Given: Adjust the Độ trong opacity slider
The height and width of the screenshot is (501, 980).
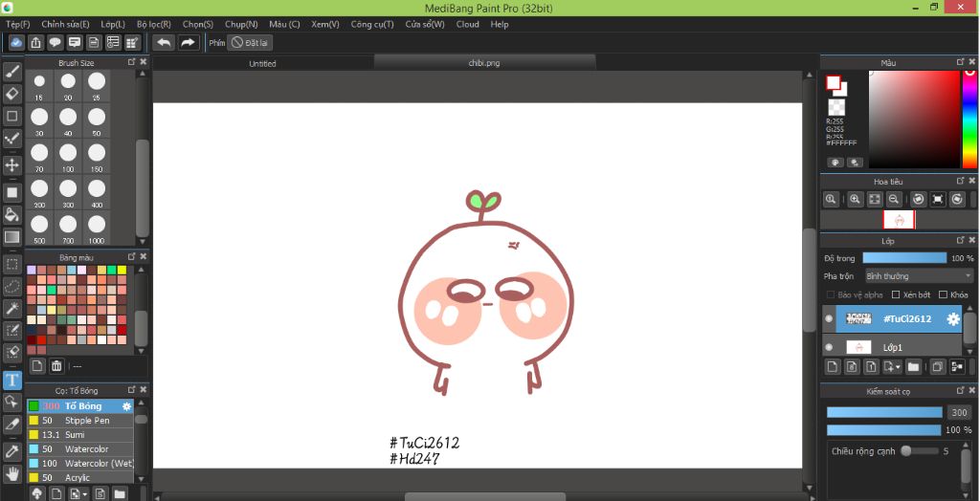Looking at the screenshot, I should point(904,258).
